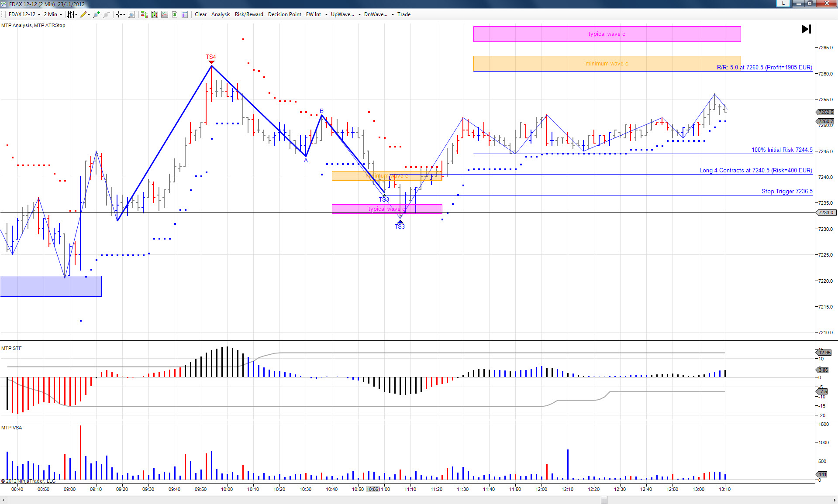
Task: Expand the EW Int dropdown arrow
Action: coord(326,14)
